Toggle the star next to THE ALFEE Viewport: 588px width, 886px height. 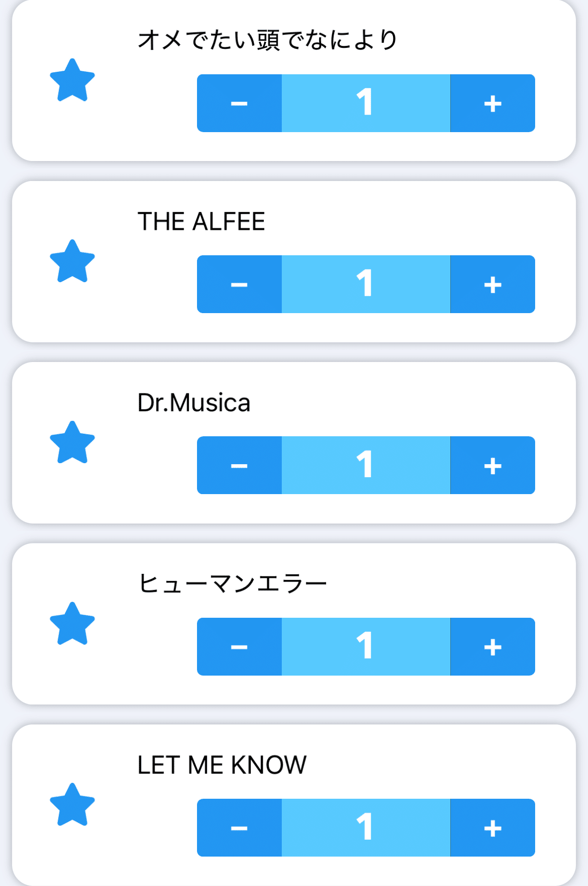tap(72, 262)
